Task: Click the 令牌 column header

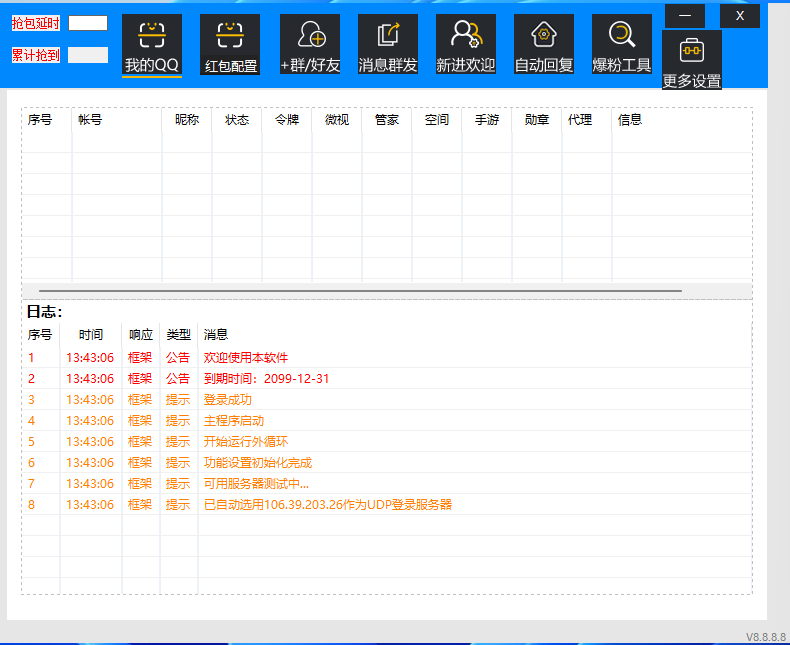Action: [x=287, y=120]
